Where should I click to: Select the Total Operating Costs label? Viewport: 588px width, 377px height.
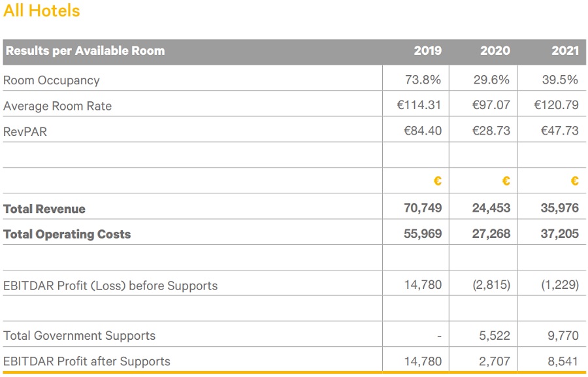tap(67, 235)
